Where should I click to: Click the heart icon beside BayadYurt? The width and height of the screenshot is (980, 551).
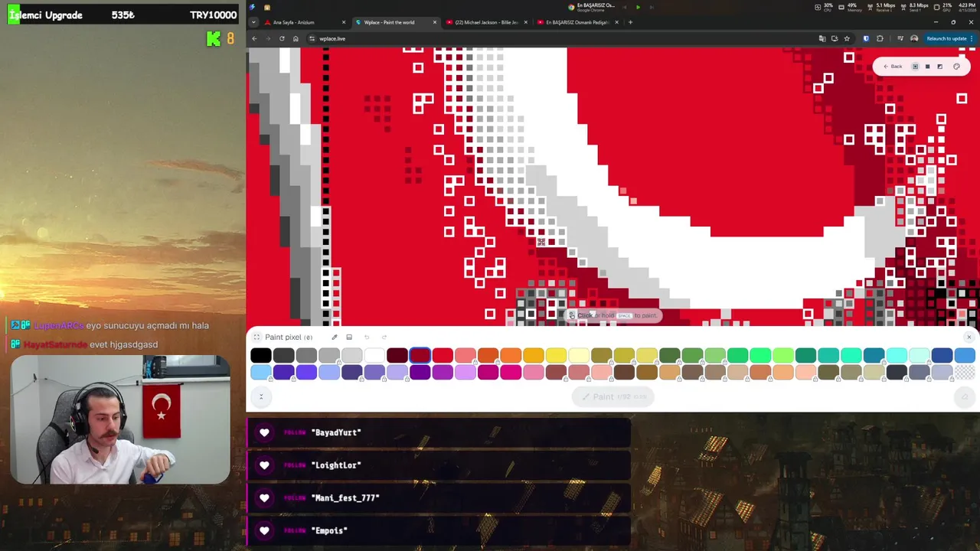coord(264,432)
